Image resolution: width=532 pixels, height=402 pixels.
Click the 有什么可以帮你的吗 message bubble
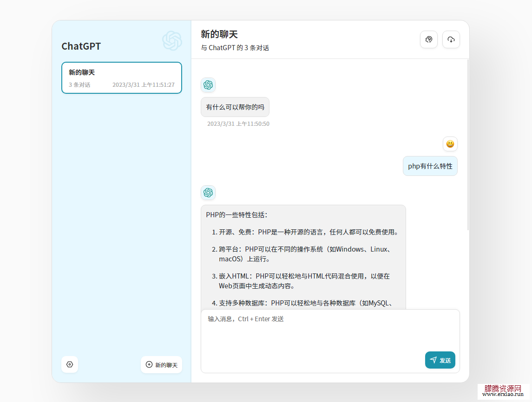(235, 107)
